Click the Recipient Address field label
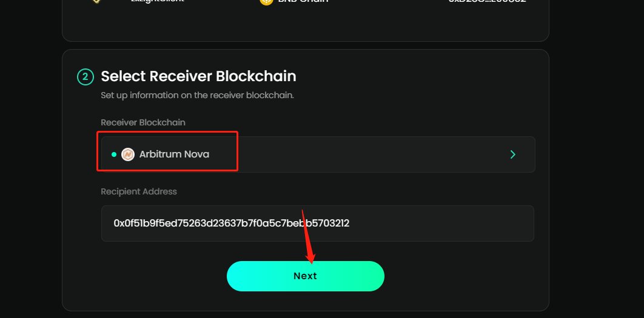Image resolution: width=644 pixels, height=318 pixels. pos(139,191)
